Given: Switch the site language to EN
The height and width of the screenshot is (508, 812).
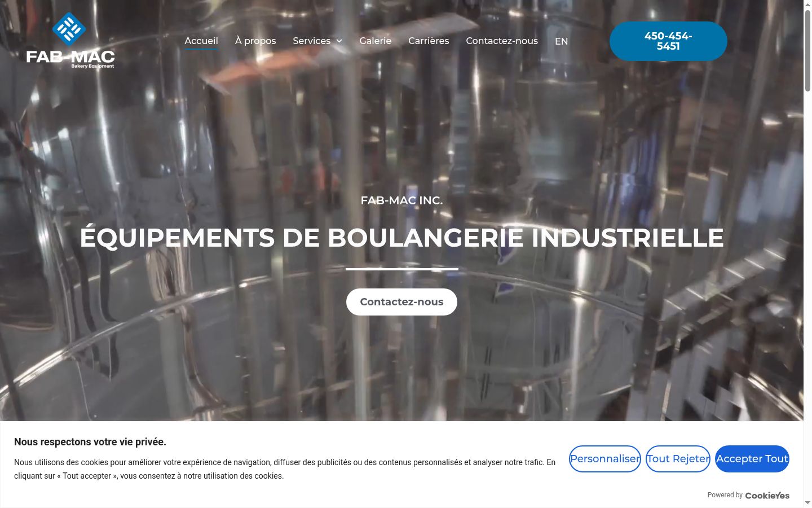Looking at the screenshot, I should 561,41.
